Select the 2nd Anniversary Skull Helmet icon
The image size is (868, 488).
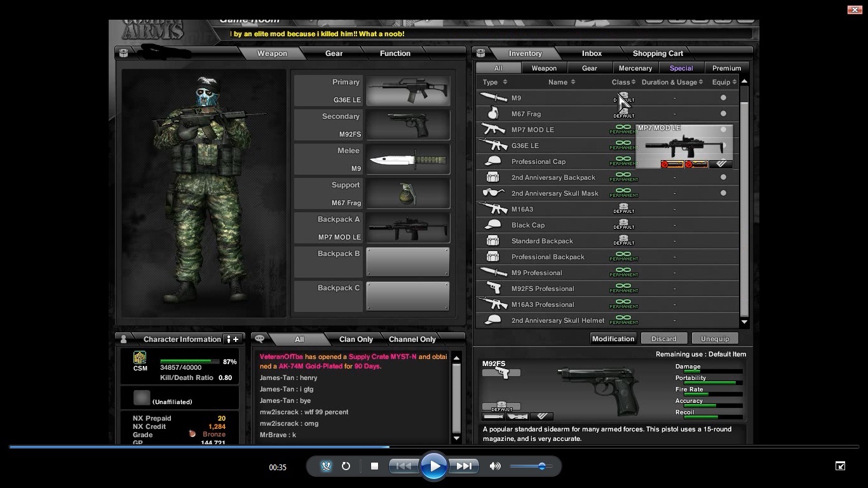(492, 320)
